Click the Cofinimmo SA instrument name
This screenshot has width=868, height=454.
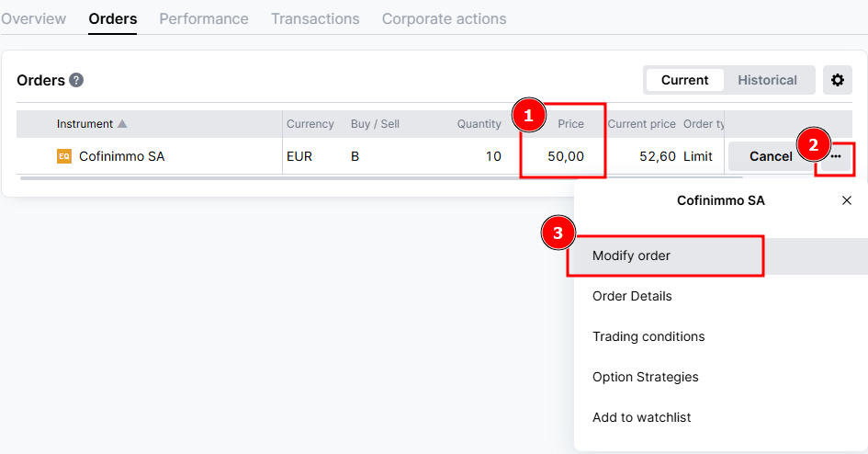point(121,156)
